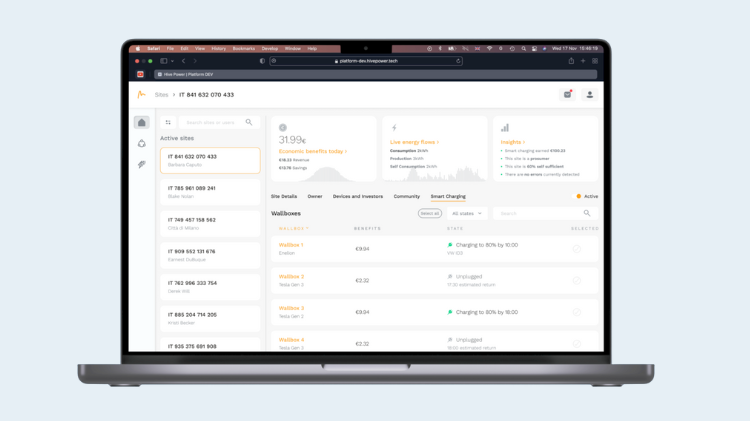Sort by the Wallbox column header
750x421 pixels.
[293, 229]
